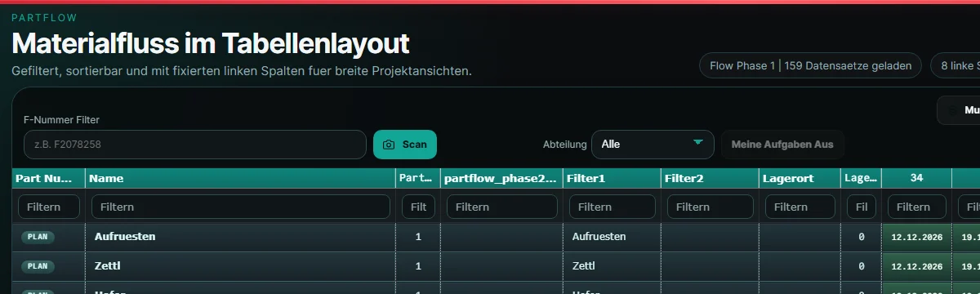Image resolution: width=980 pixels, height=294 pixels.
Task: Open the Abteilung dropdown showing Alle
Action: tap(653, 145)
